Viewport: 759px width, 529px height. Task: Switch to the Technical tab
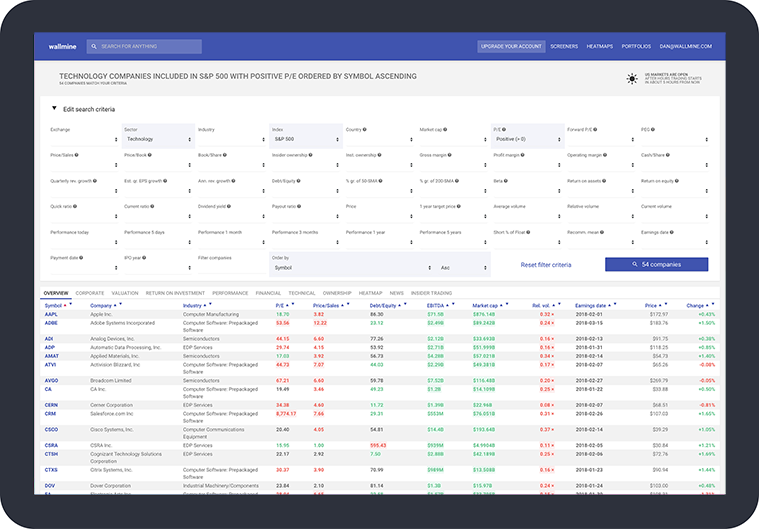coord(302,293)
